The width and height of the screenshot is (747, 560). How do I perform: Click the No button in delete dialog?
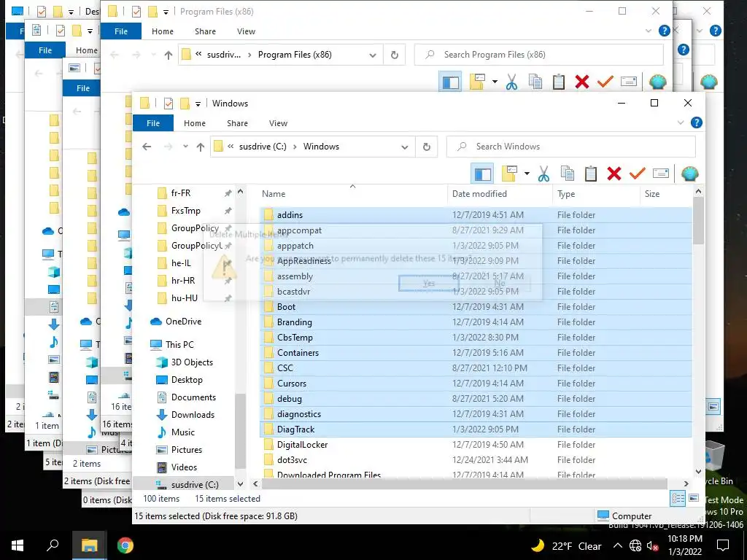click(x=499, y=284)
